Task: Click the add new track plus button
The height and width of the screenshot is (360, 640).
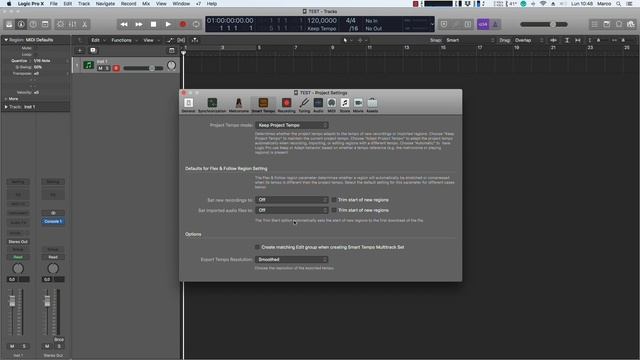Action: 80,50
